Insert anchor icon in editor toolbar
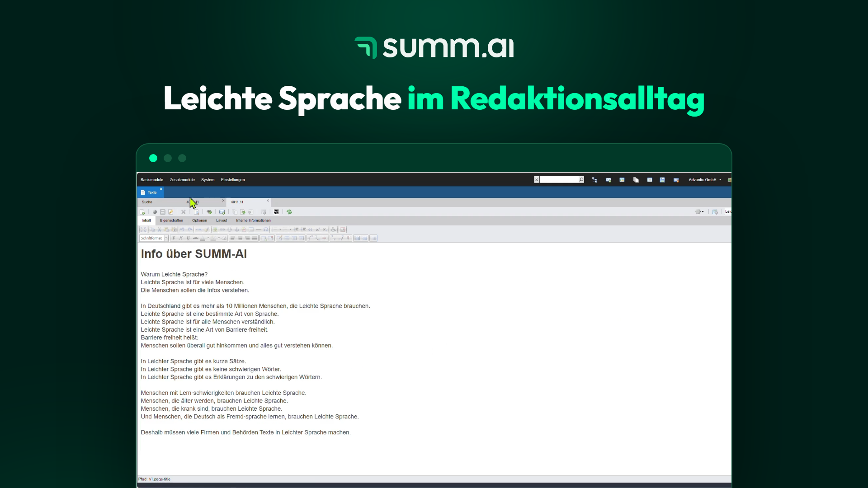 [x=237, y=230]
